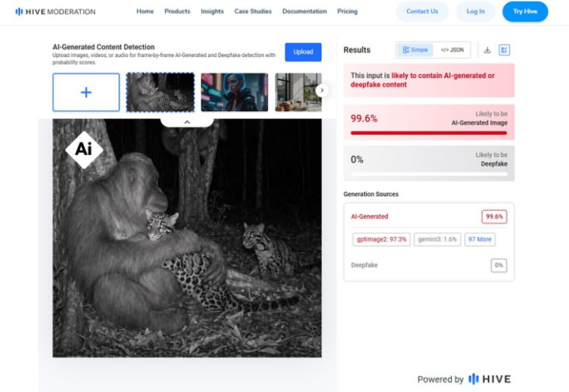Click the plus add-file tile
The width and height of the screenshot is (569, 392).
86,92
